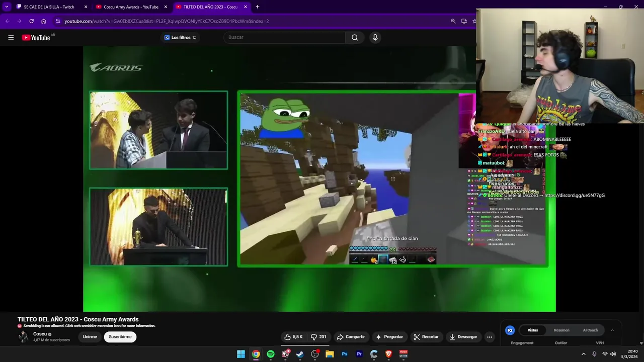
Task: Dislike the video showing 231
Action: pos(319,337)
